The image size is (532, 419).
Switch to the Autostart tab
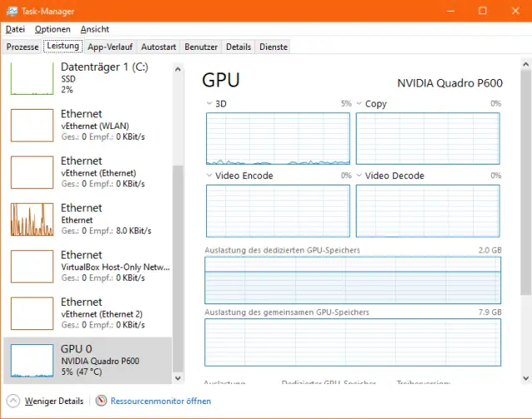tap(158, 47)
